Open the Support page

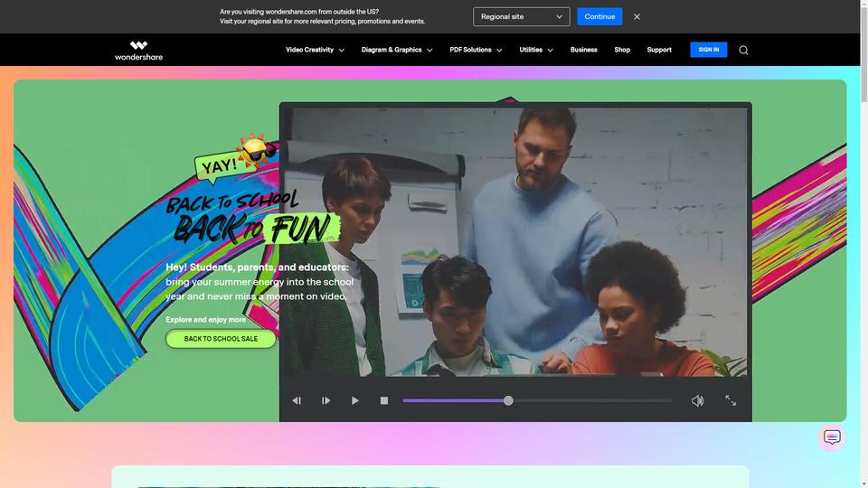point(659,50)
